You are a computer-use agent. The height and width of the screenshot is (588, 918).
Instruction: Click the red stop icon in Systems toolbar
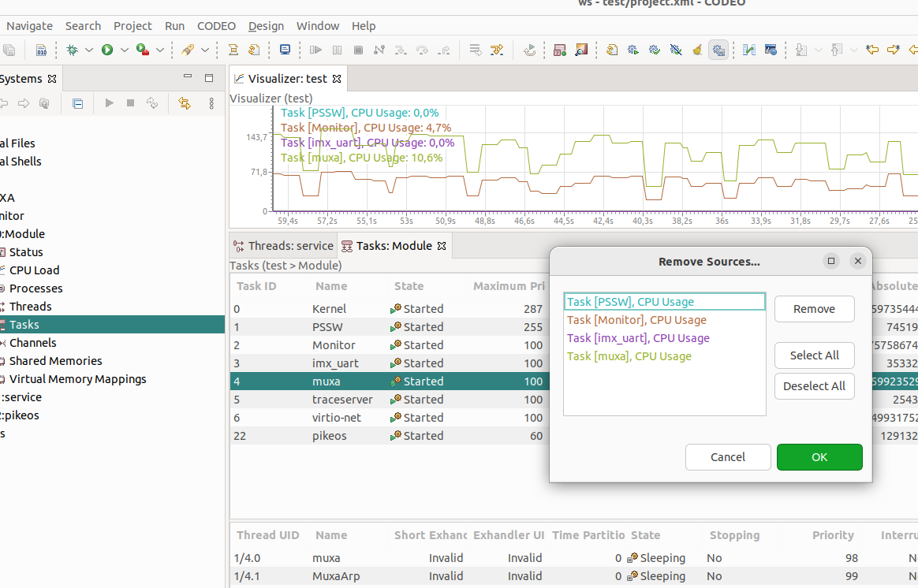[131, 103]
